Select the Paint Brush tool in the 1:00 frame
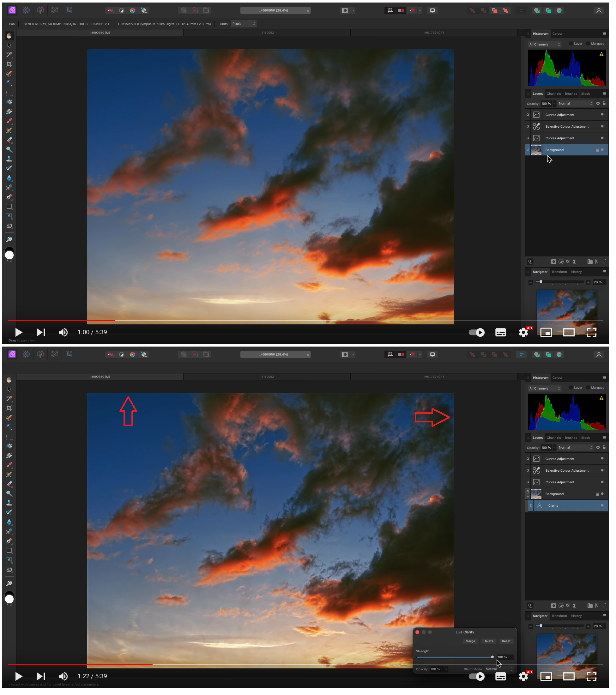Viewport: 616px width, 695px height. (x=9, y=122)
